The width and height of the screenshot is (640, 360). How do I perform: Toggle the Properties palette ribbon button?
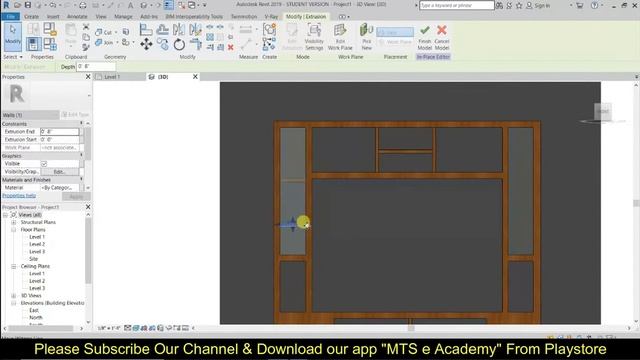(x=33, y=44)
